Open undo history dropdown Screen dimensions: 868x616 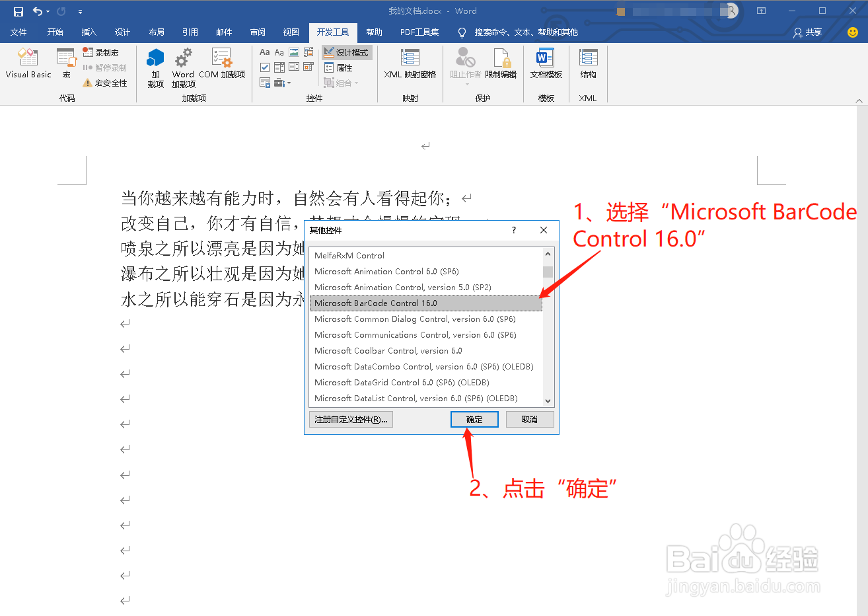tap(48, 11)
